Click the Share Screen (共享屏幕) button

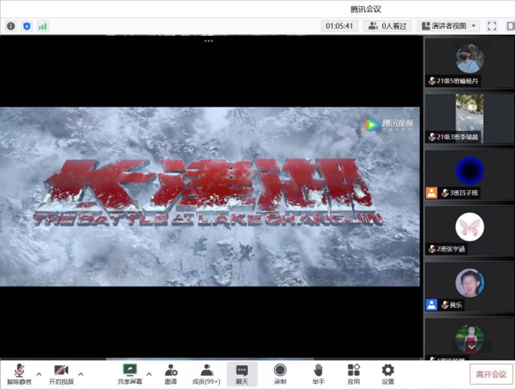pyautogui.click(x=130, y=374)
